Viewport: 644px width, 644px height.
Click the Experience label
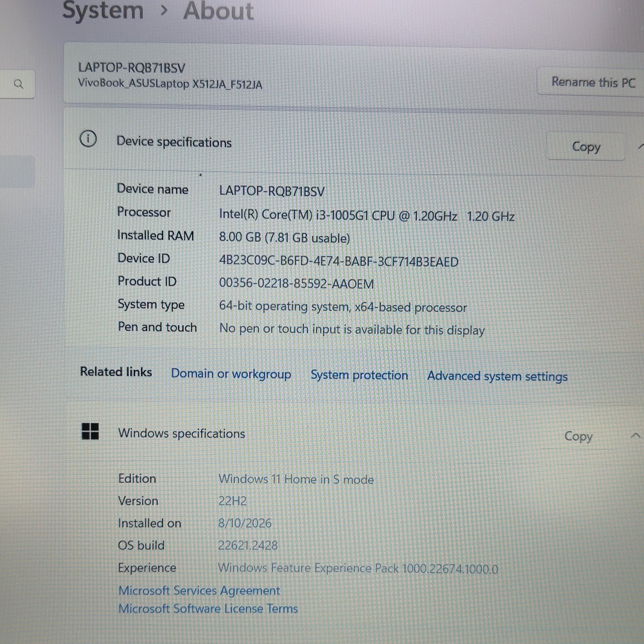[147, 568]
